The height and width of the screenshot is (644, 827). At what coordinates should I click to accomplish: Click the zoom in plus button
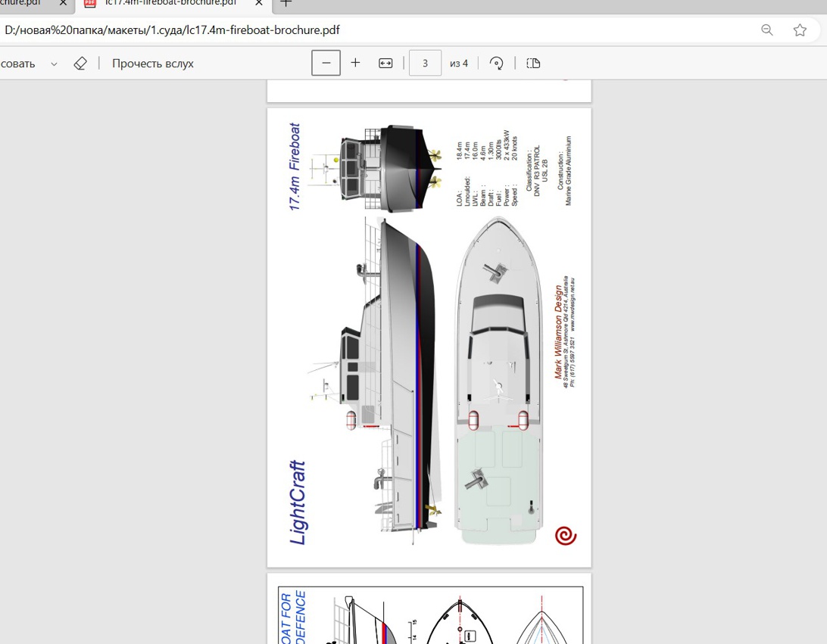(x=355, y=64)
